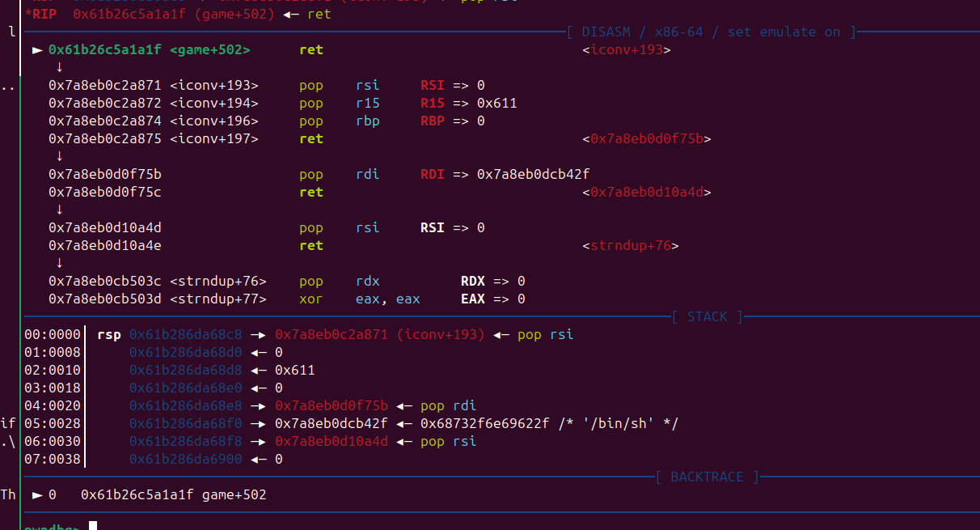The height and width of the screenshot is (530, 980).
Task: Click the RDI value 0x7a8eb0dcb42f in disassembly
Action: (x=534, y=175)
